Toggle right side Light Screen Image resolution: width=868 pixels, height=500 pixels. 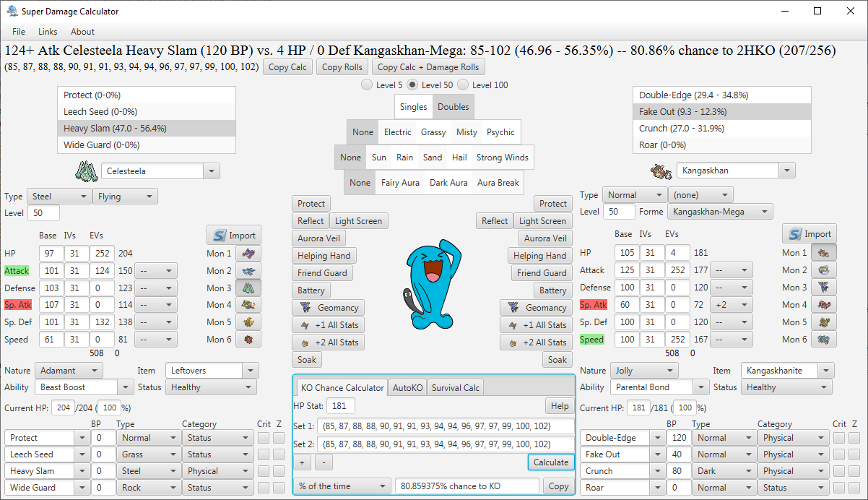tap(542, 221)
